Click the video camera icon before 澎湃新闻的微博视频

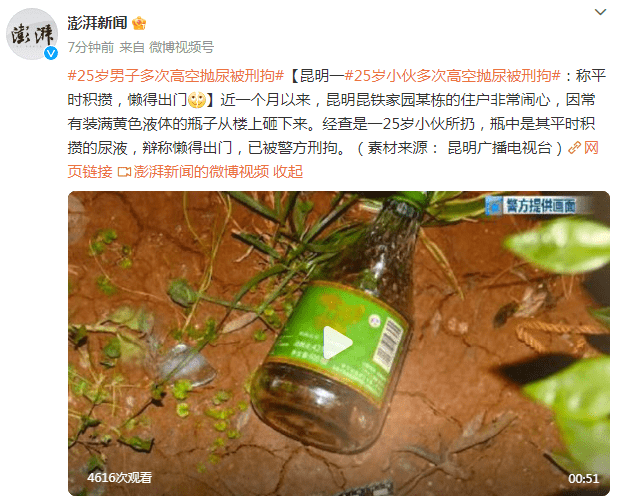pyautogui.click(x=124, y=172)
